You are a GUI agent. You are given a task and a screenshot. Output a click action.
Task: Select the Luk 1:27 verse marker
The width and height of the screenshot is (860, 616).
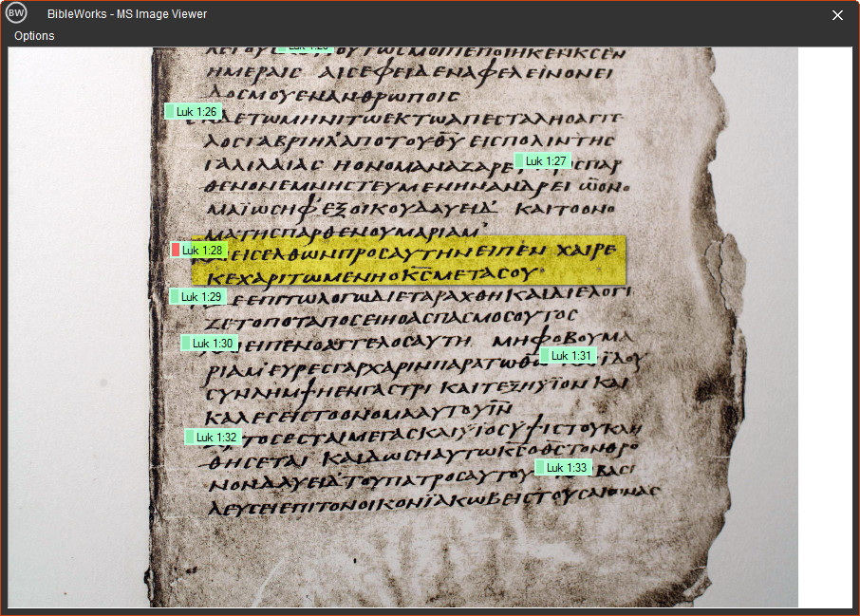[542, 160]
